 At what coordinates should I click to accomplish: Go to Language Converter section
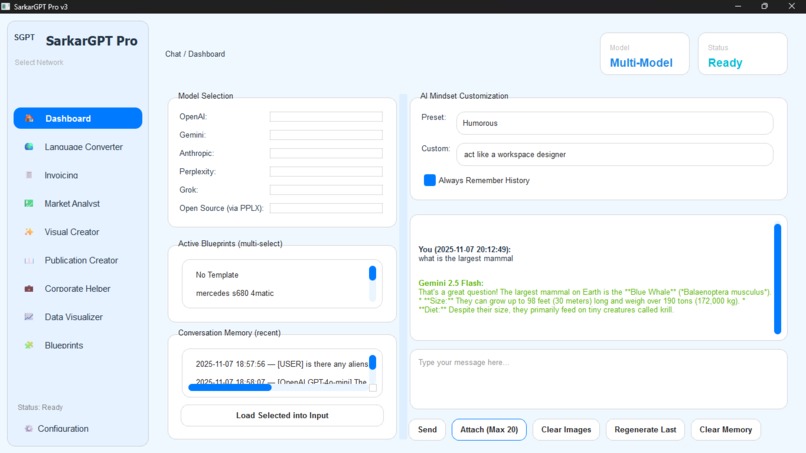(78, 147)
